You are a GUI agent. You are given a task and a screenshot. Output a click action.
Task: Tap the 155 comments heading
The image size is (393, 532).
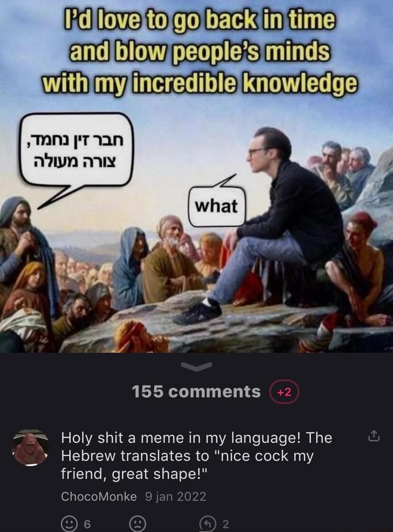(x=196, y=392)
